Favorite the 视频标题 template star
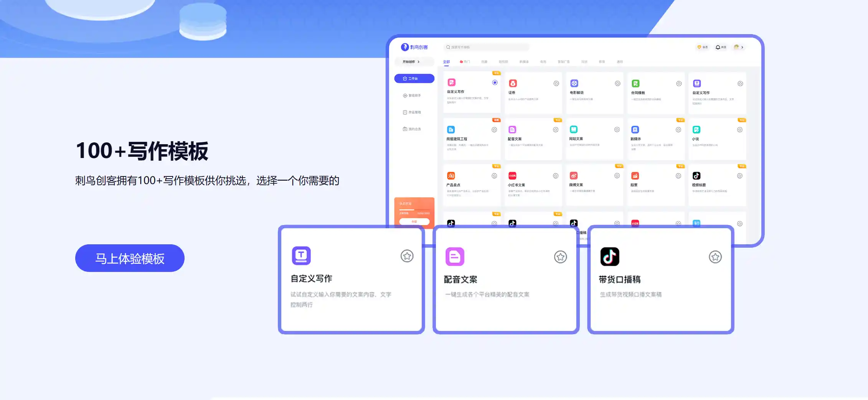This screenshot has height=400, width=868. (740, 176)
